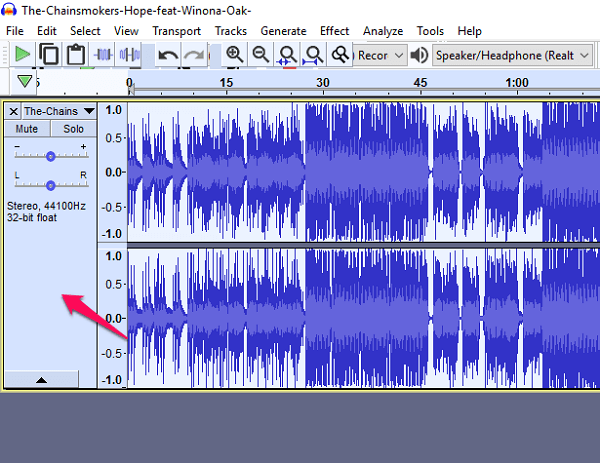Click the green Play button
Viewport: 600px width, 463px height.
point(22,55)
